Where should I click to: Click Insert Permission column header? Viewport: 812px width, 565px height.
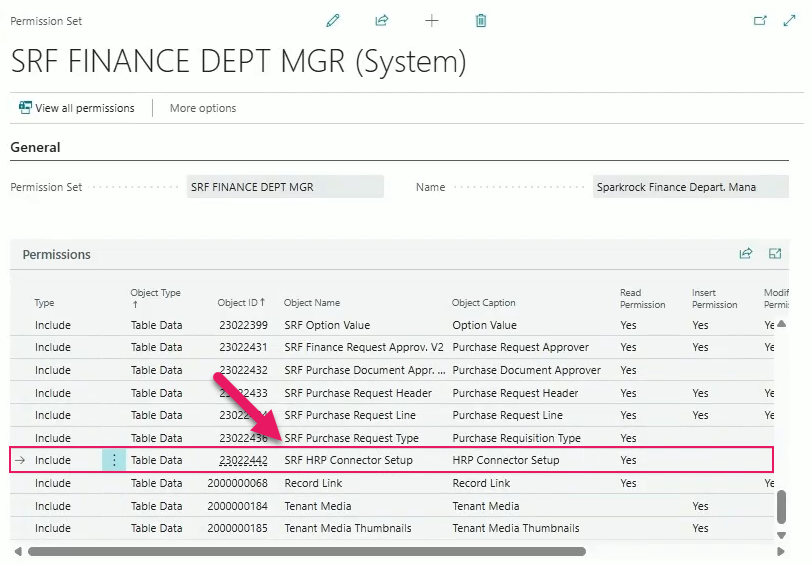pos(715,298)
